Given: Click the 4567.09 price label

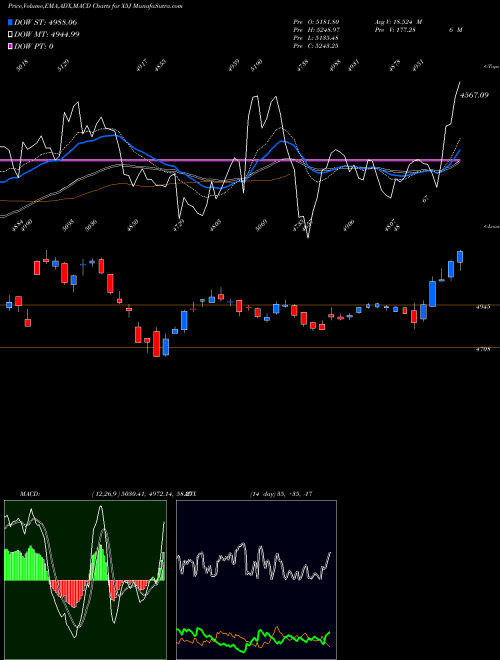Looking at the screenshot, I should coord(474,95).
